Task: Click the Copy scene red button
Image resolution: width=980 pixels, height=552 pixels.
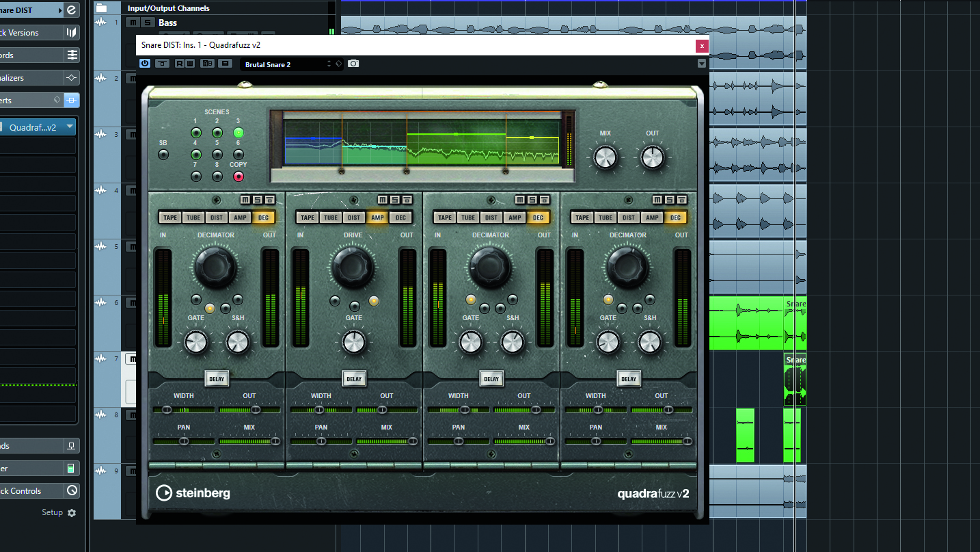Action: pyautogui.click(x=239, y=176)
